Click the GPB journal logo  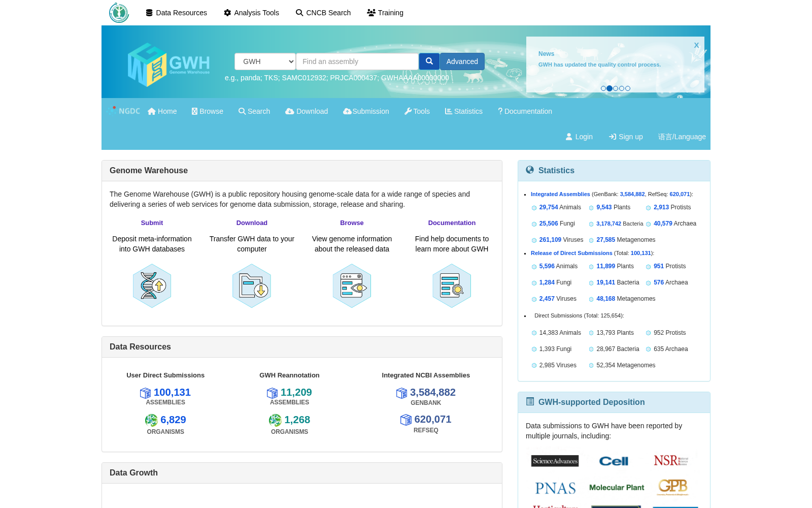(673, 487)
